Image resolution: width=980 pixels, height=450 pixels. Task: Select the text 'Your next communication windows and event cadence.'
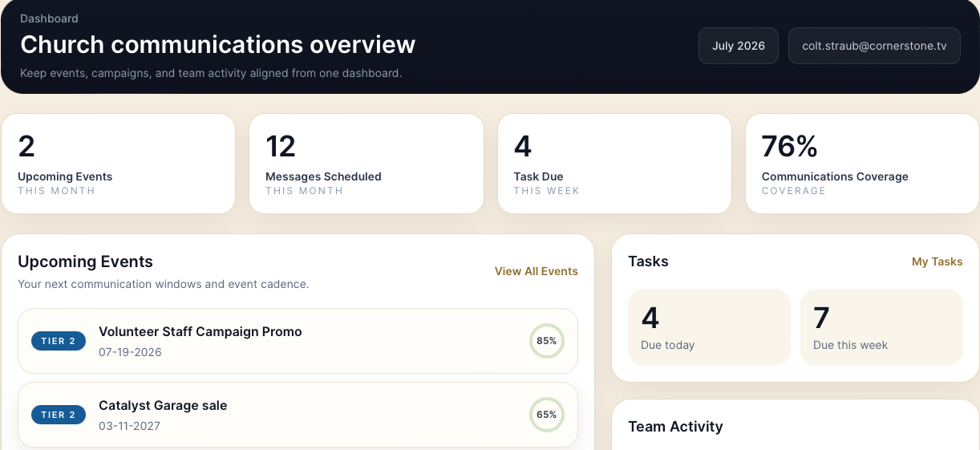[x=163, y=284]
